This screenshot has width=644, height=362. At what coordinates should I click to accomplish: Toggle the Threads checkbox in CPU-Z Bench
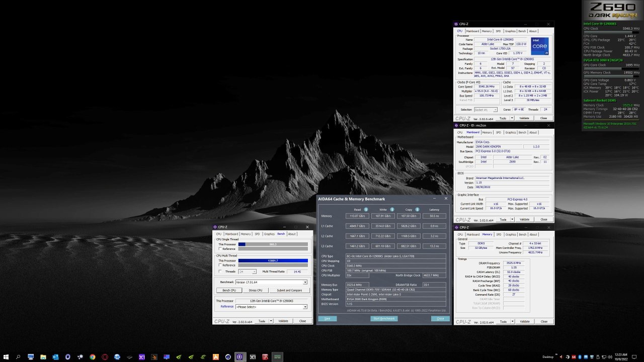pos(220,271)
